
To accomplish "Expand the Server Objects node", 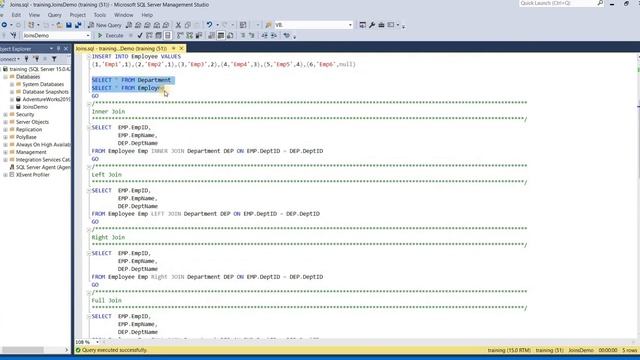I will [x=5, y=122].
